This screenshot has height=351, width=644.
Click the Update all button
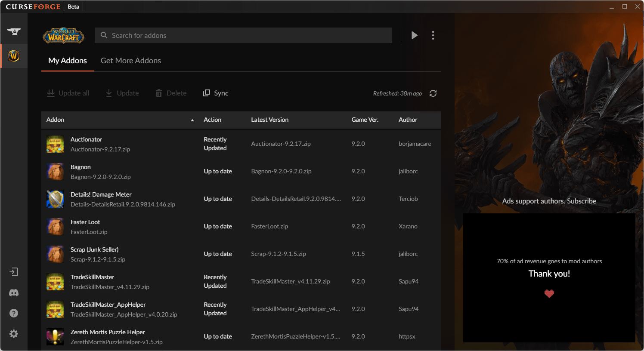click(68, 93)
